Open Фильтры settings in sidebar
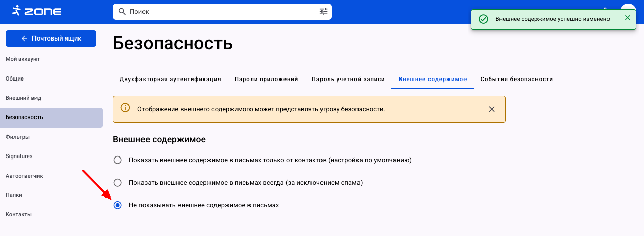The width and height of the screenshot is (644, 236). pyautogui.click(x=17, y=137)
